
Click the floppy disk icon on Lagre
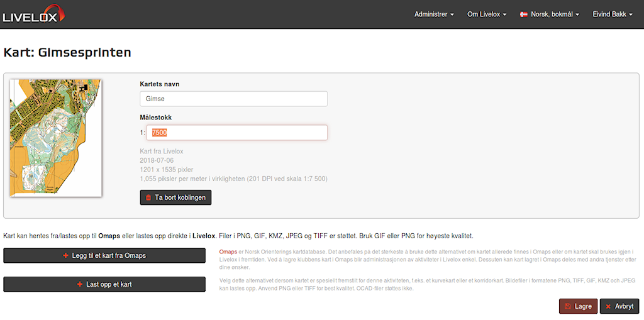[568, 306]
